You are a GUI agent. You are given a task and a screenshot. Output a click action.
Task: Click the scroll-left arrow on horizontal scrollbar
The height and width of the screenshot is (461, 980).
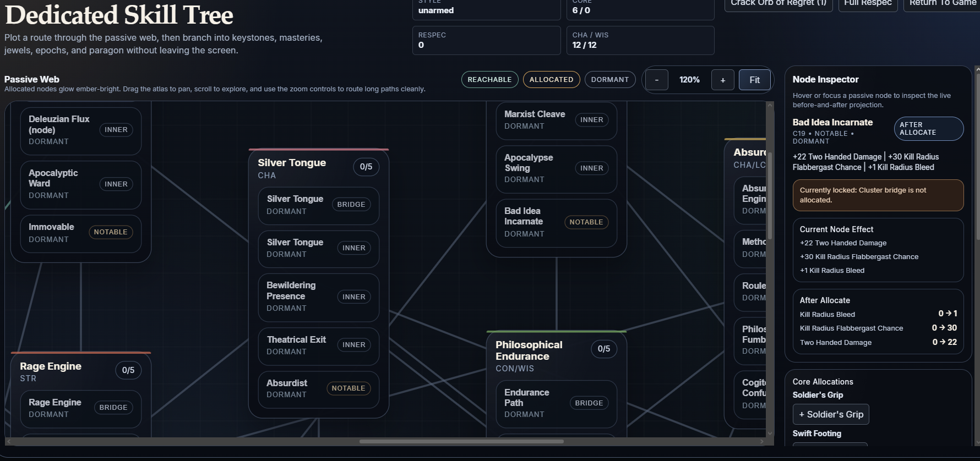(9, 441)
